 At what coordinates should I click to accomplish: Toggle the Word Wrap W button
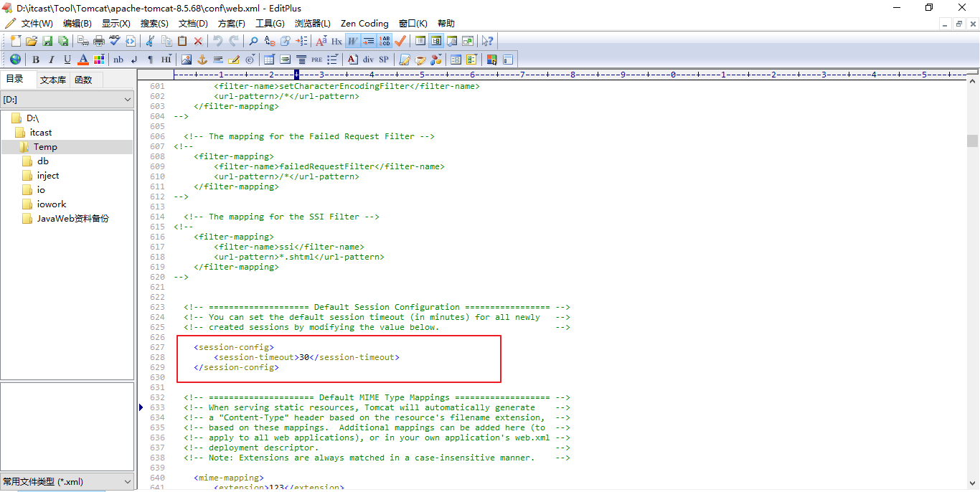tap(352, 41)
